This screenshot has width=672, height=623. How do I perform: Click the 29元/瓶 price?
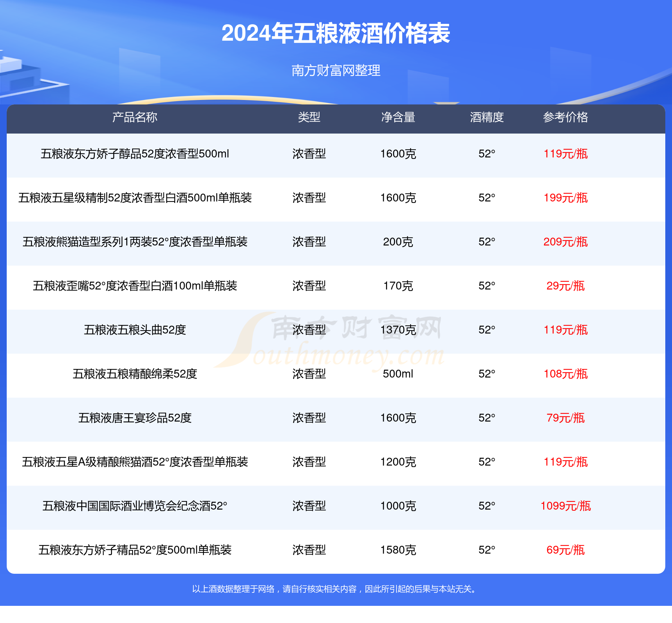(x=566, y=286)
